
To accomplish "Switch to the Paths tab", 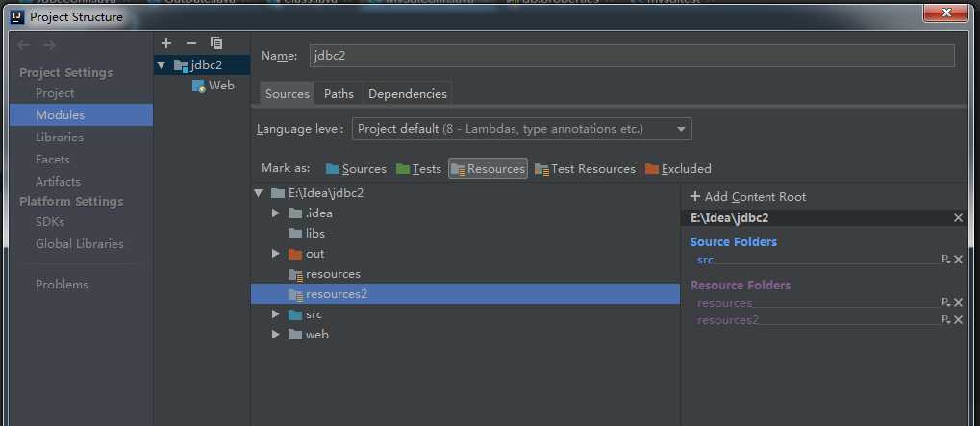I will (339, 93).
